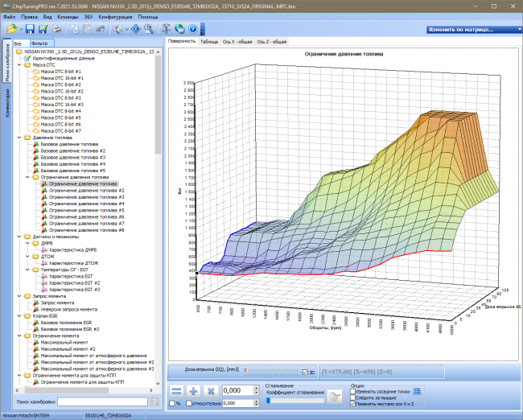Open 'Изменить по матрице...' dropdown
523x420 pixels.
[474, 29]
